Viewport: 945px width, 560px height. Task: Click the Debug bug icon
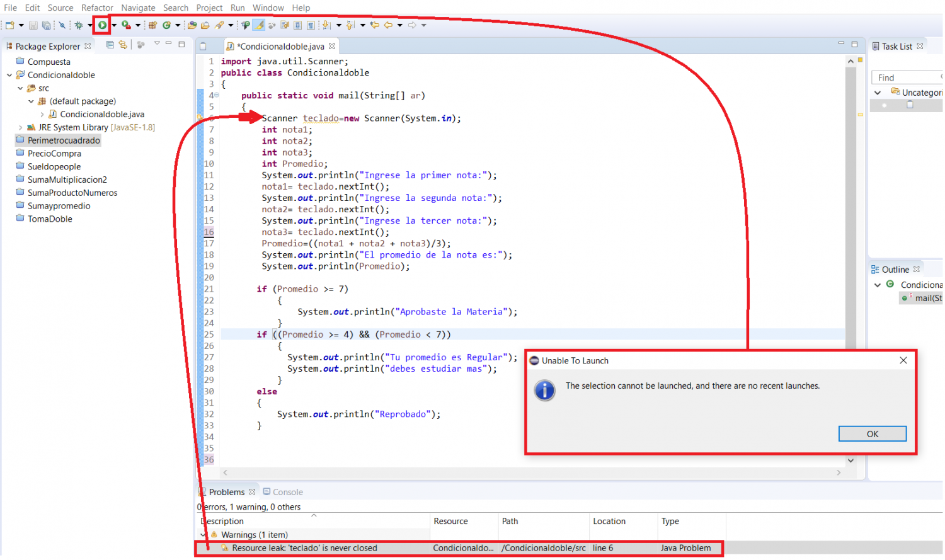pos(79,25)
